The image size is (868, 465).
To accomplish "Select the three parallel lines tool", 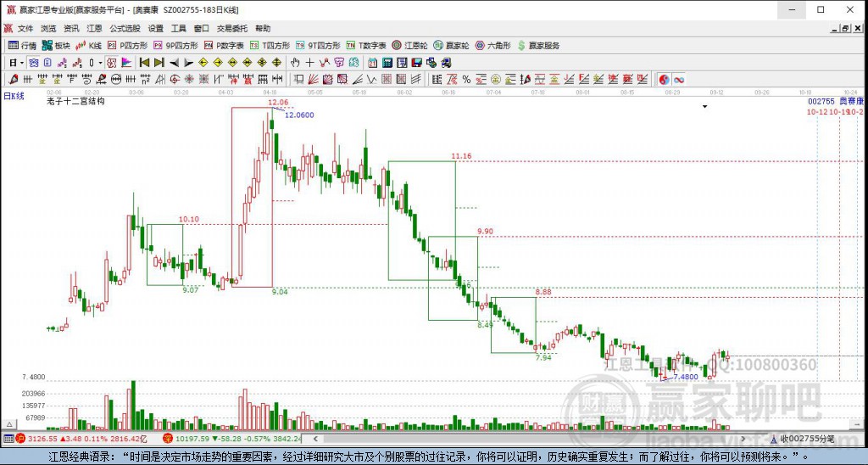I will tap(415, 79).
